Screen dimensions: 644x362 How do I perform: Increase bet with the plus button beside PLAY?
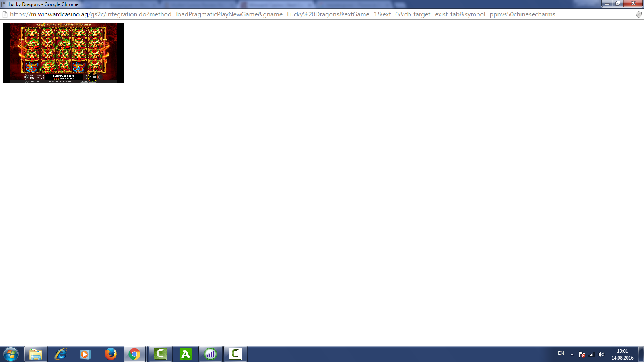(100, 77)
